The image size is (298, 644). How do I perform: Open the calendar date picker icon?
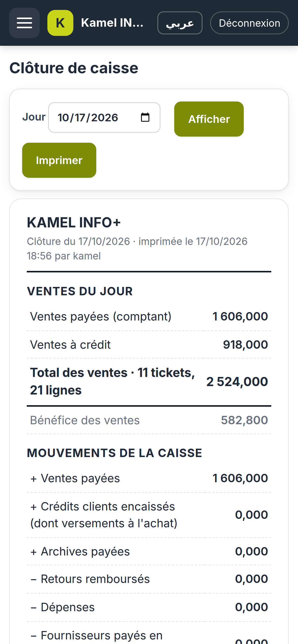pos(145,117)
